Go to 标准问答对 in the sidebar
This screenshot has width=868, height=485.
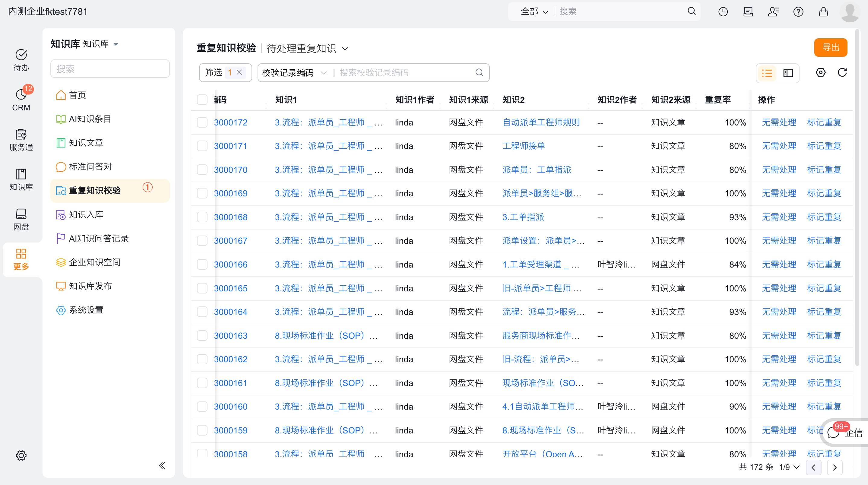(x=90, y=166)
